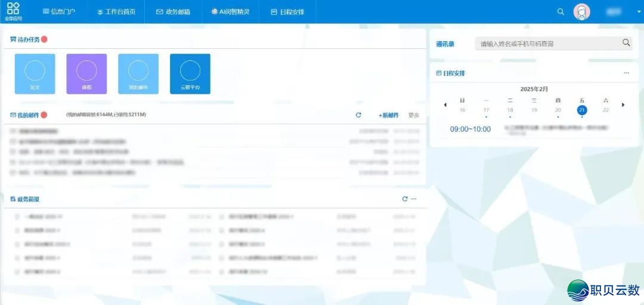The height and width of the screenshot is (305, 644).
Task: Click the 待办任务 section heading
Action: coord(25,40)
